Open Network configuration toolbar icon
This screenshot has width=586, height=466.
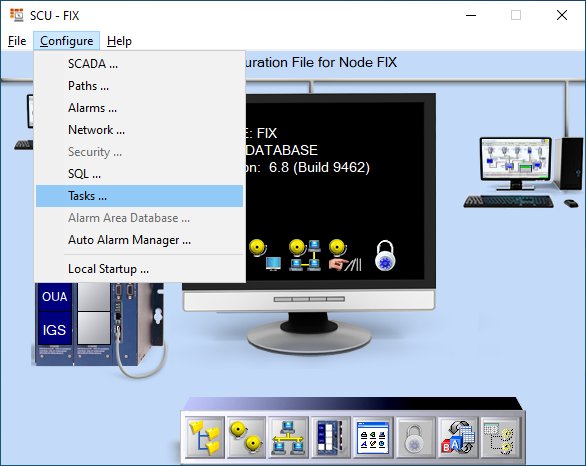tap(288, 437)
